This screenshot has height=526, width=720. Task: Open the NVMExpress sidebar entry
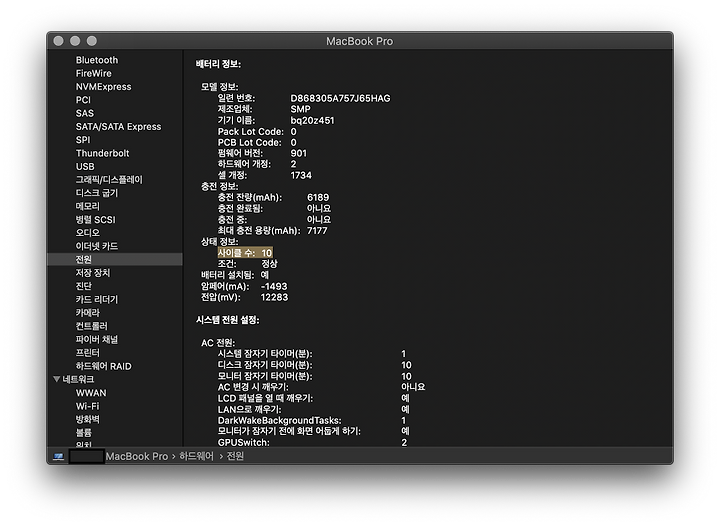103,87
